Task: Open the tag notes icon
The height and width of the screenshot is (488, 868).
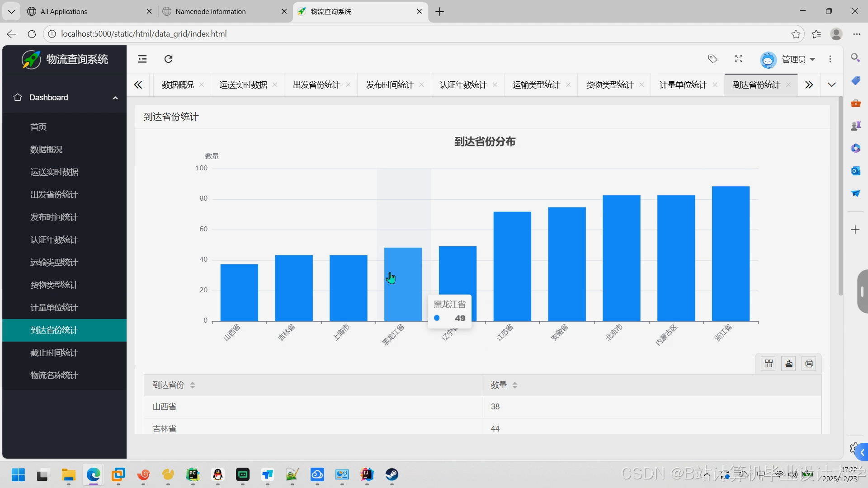Action: tap(712, 59)
